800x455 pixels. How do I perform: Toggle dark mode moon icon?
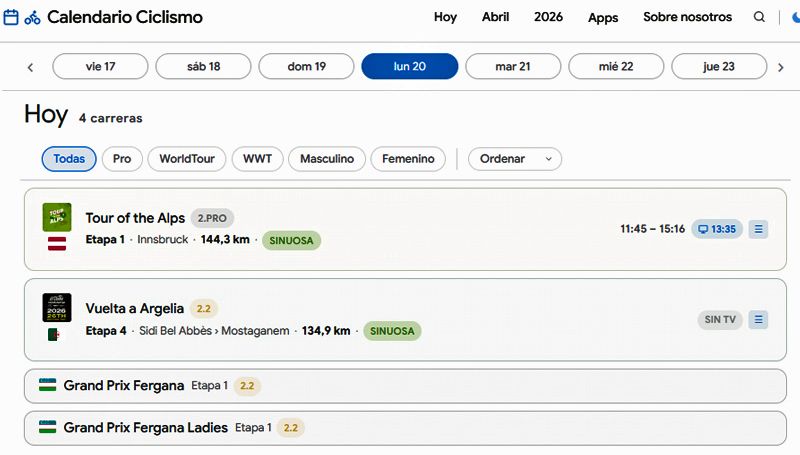click(x=794, y=17)
